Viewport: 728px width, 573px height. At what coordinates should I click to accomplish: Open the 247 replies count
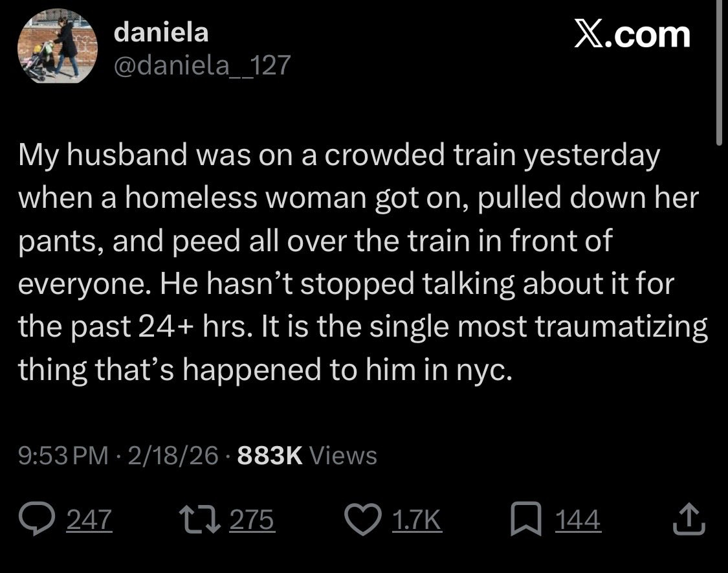click(91, 520)
